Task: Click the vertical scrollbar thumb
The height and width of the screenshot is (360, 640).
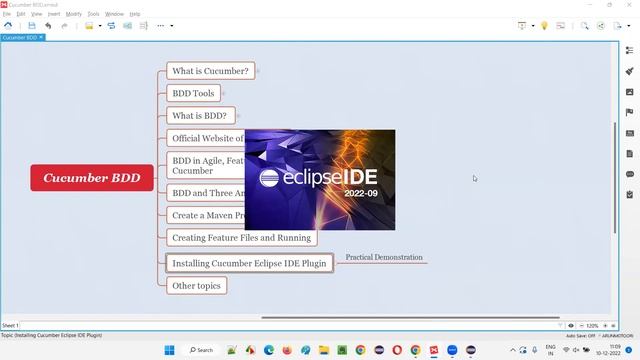Action: [615, 178]
